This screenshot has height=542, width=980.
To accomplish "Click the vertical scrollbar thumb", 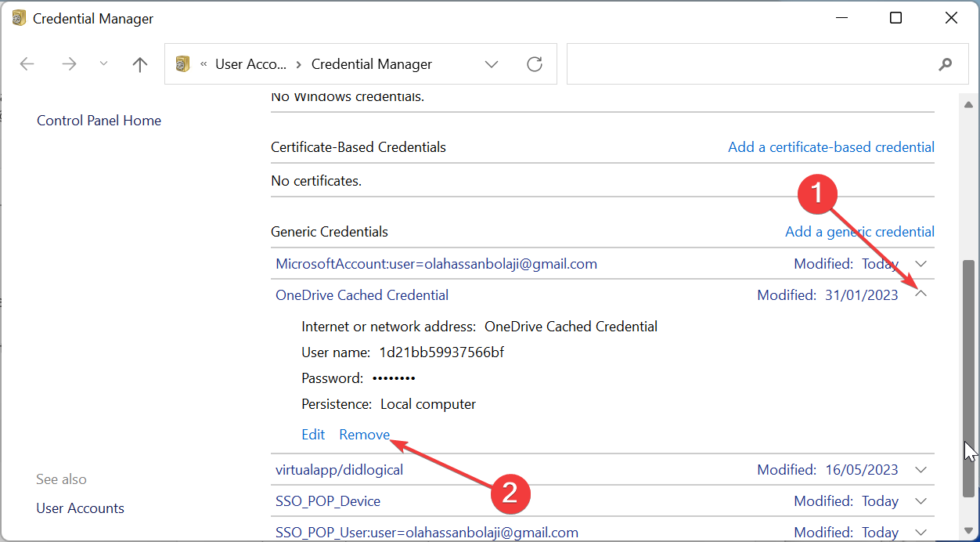I will point(969,378).
